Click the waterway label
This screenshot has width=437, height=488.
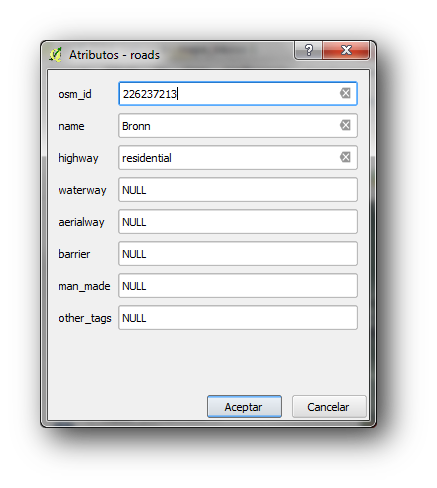pos(82,190)
